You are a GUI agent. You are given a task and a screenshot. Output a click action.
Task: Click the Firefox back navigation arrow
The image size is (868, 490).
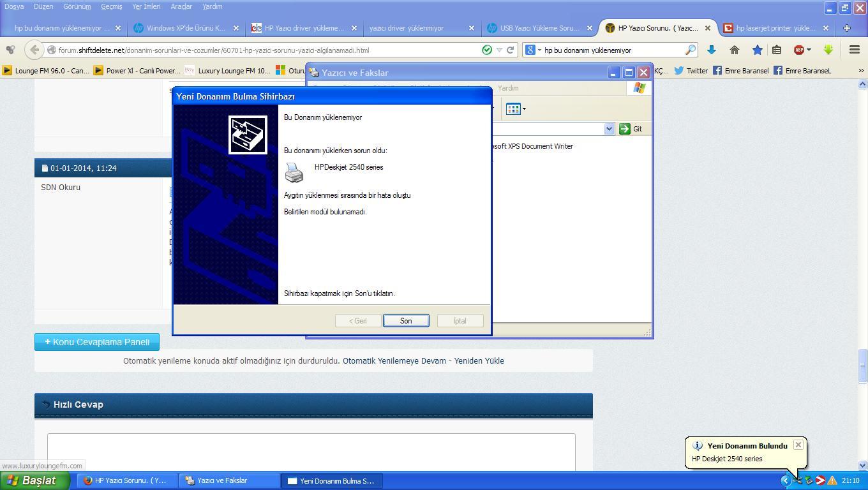point(34,50)
